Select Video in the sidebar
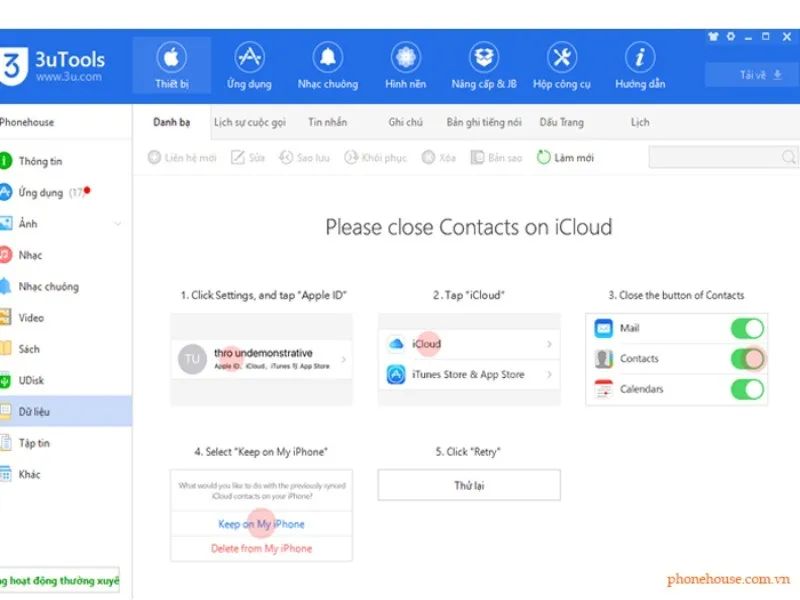 [x=66, y=318]
